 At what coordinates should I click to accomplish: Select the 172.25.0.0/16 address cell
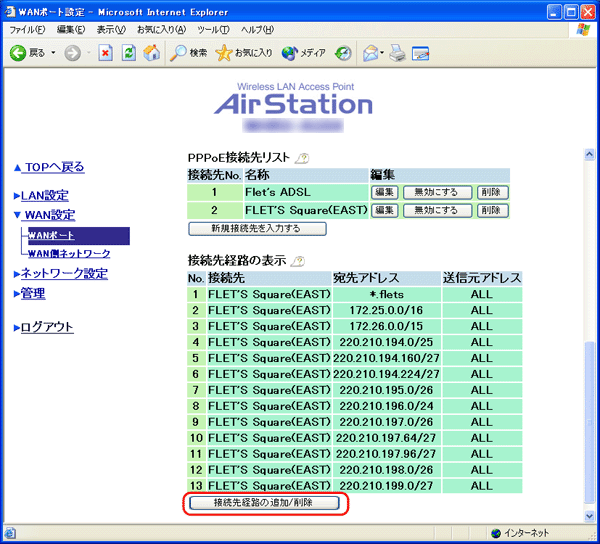[x=387, y=310]
